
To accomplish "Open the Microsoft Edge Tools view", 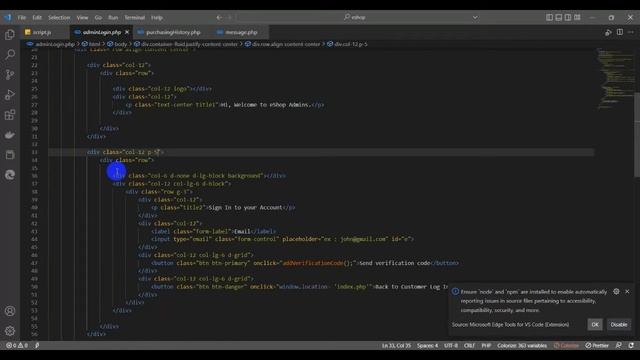I will [10, 175].
